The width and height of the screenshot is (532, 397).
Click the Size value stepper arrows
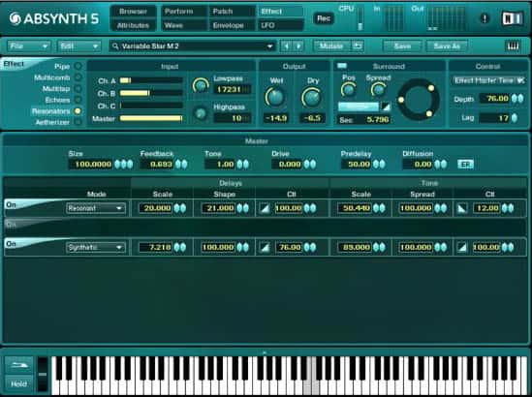123,165
